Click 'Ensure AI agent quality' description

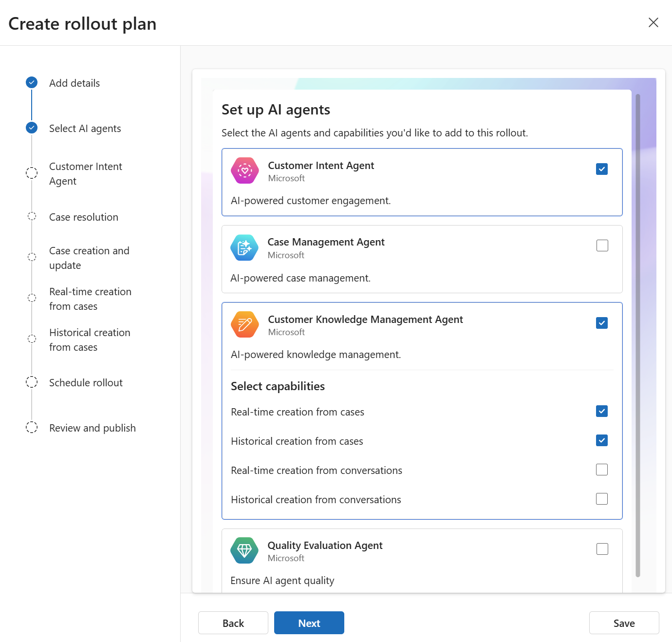coord(282,581)
